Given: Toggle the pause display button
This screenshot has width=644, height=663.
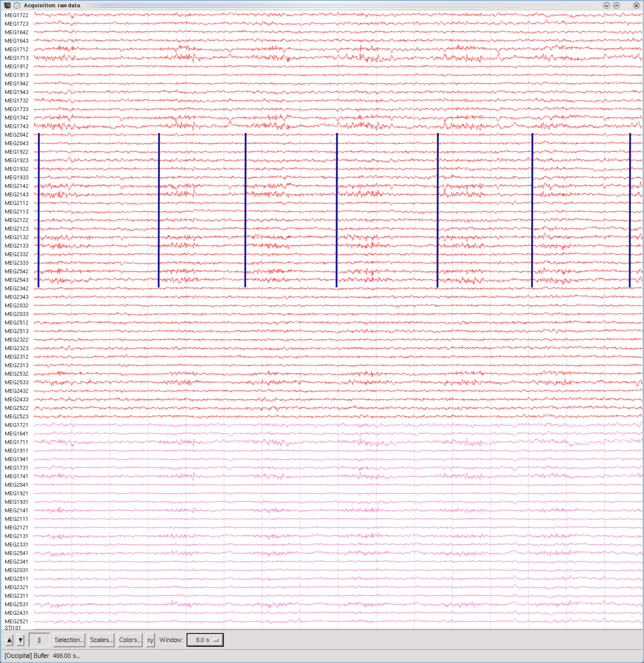Looking at the screenshot, I should click(39, 640).
